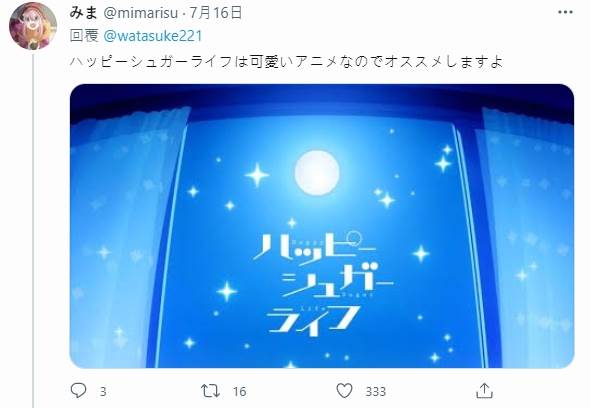Click the like count 333
Viewport: 591px width, 408px height.
coord(375,392)
